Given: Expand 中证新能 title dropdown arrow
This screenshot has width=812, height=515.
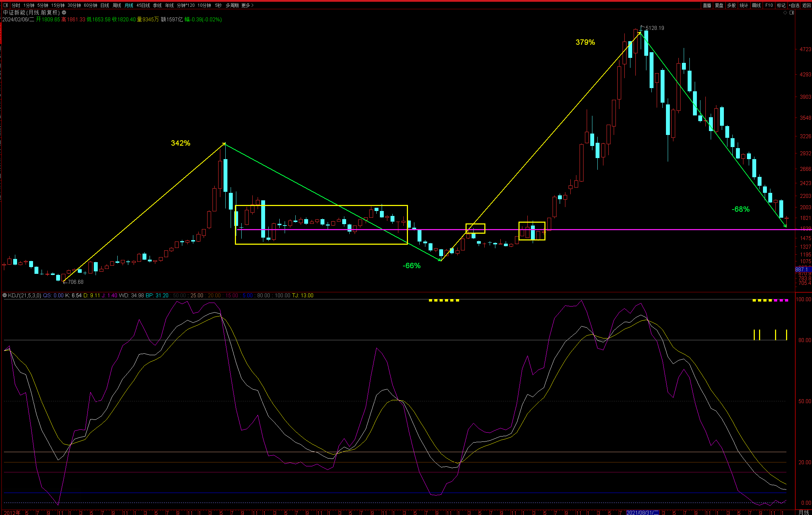Looking at the screenshot, I should (64, 12).
